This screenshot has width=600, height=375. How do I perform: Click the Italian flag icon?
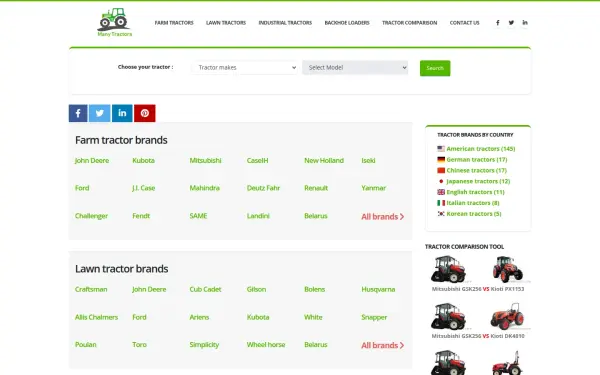[441, 203]
